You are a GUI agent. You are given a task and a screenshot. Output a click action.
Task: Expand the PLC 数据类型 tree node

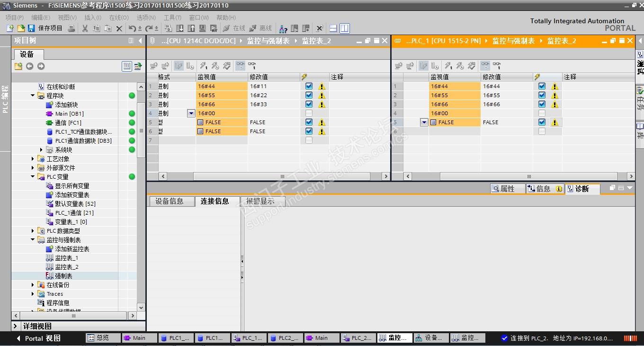click(x=33, y=231)
